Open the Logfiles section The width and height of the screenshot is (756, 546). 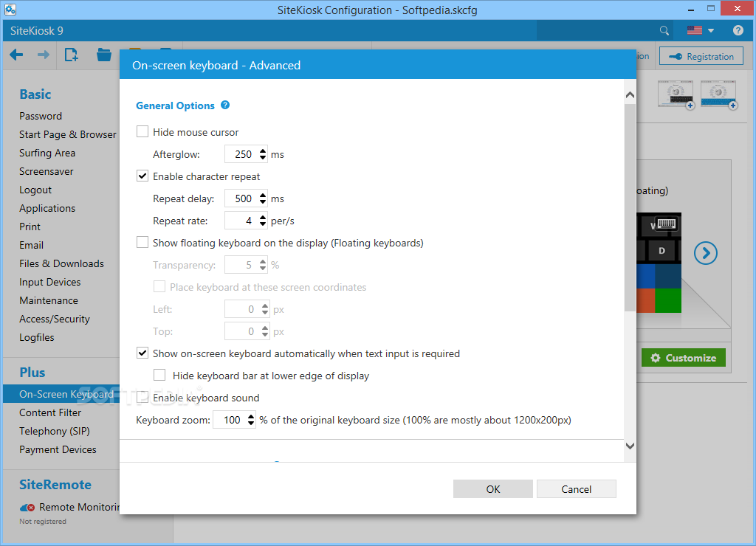pos(37,337)
